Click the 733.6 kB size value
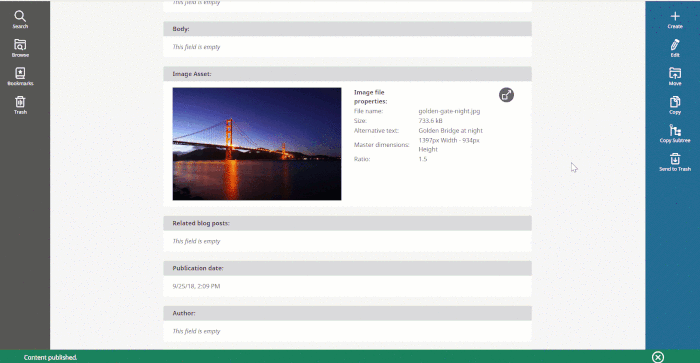The width and height of the screenshot is (700, 363). pos(430,121)
